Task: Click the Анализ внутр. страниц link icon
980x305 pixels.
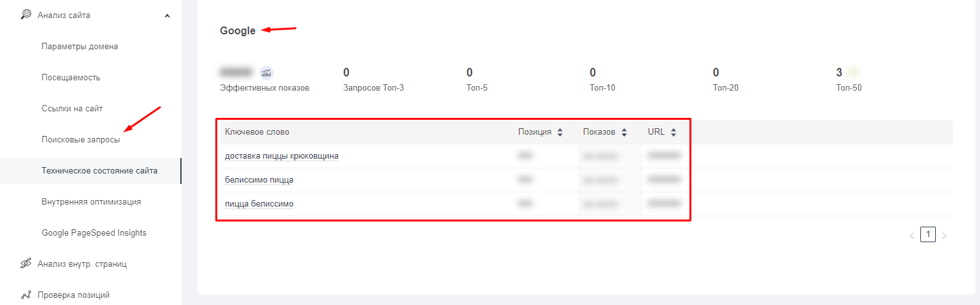Action: point(27,264)
